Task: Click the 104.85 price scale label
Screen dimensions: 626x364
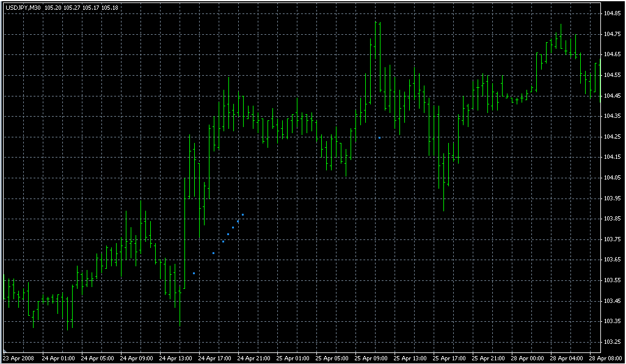Action: 613,13
